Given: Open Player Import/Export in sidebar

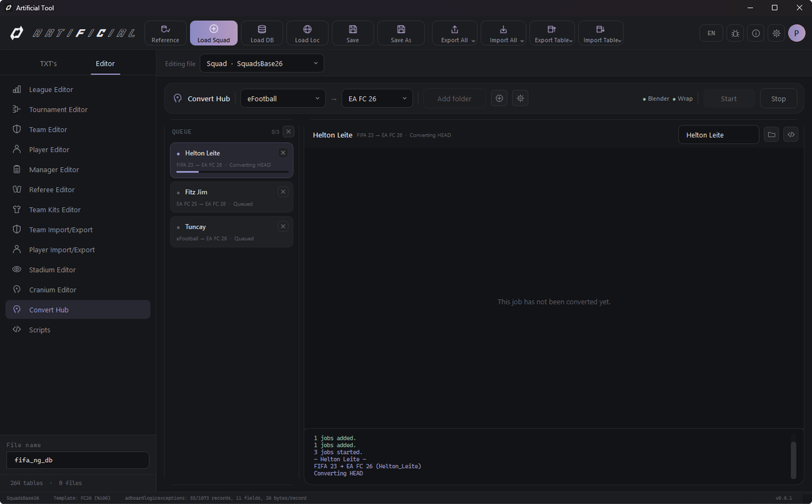Looking at the screenshot, I should pyautogui.click(x=78, y=250).
